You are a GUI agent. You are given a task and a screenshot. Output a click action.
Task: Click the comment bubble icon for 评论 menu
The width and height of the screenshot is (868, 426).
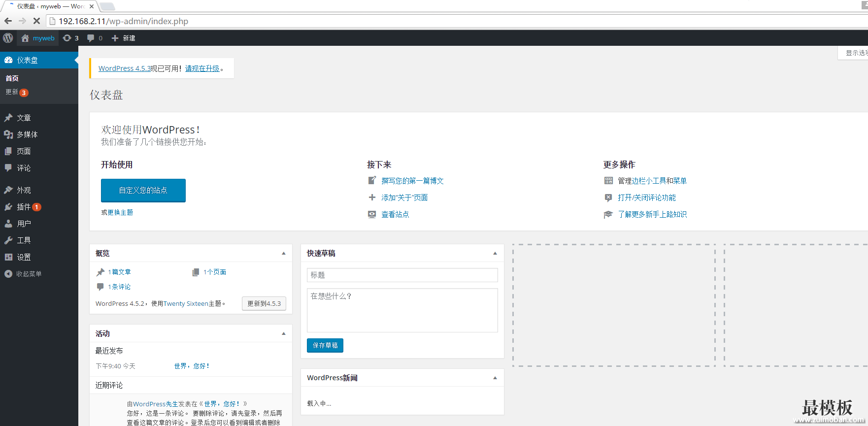coord(8,168)
